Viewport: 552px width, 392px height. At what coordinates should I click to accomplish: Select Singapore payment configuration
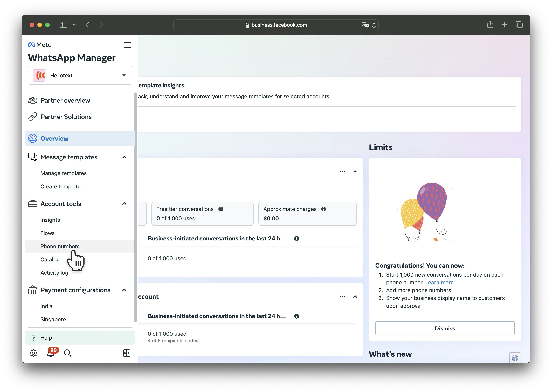coord(53,319)
